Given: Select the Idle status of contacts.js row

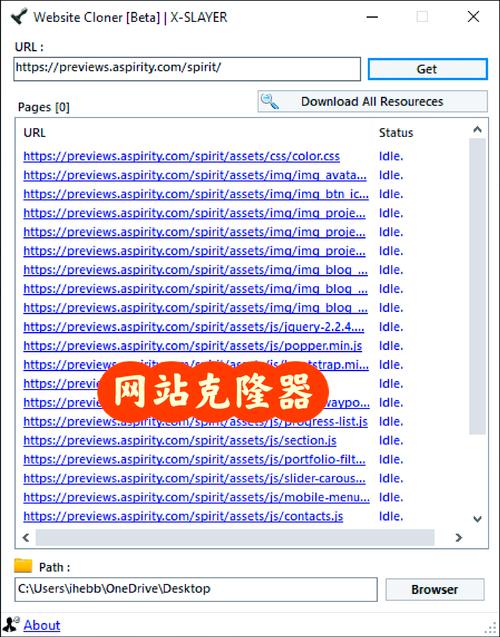Looking at the screenshot, I should click(x=391, y=516).
